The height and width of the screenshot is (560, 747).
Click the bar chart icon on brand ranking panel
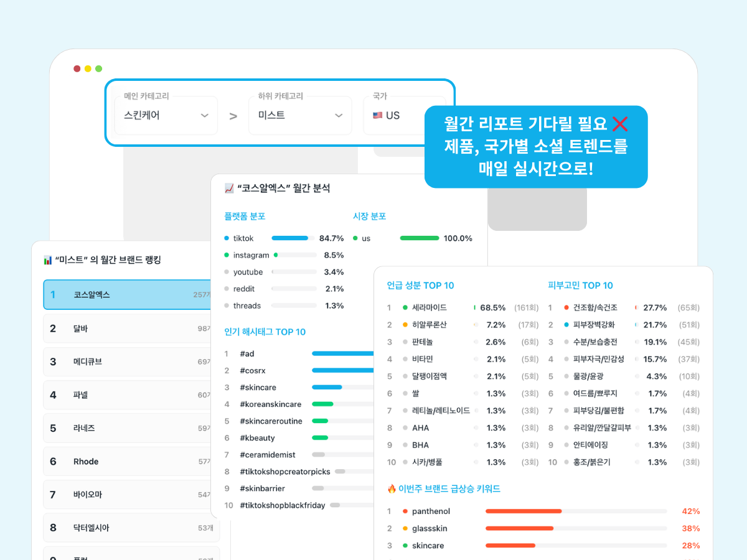point(49,260)
